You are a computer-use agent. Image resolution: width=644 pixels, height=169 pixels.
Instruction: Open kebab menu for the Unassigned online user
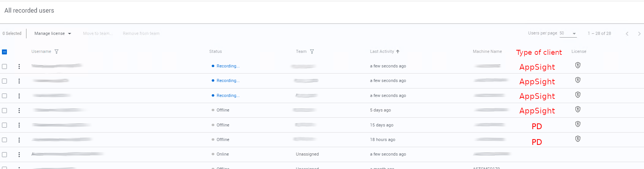[19, 154]
